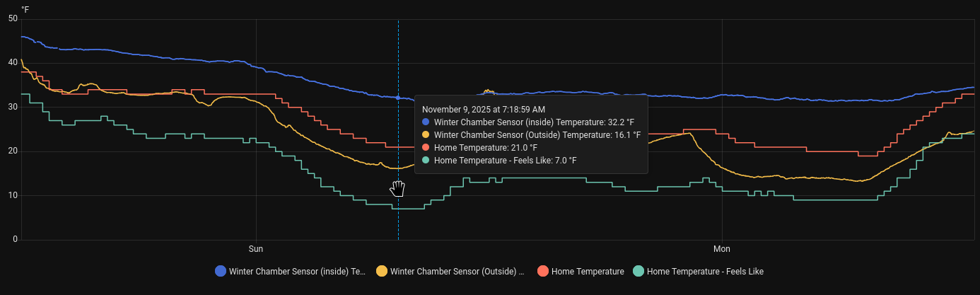Click the °F unit label above the chart
The width and height of the screenshot is (980, 295).
25,8
